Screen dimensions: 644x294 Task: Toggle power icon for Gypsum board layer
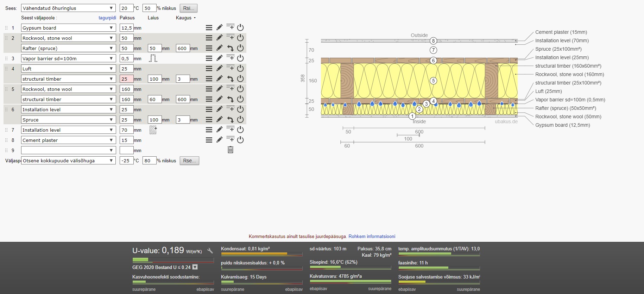click(240, 27)
